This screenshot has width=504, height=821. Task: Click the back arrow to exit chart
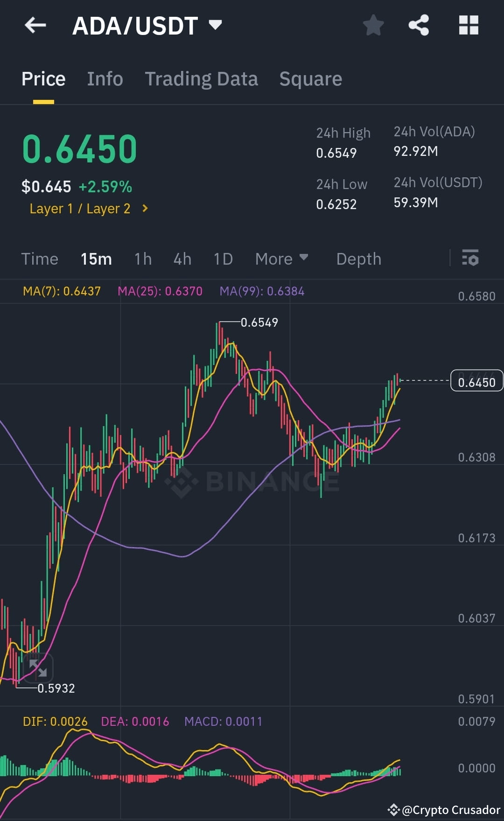click(35, 26)
